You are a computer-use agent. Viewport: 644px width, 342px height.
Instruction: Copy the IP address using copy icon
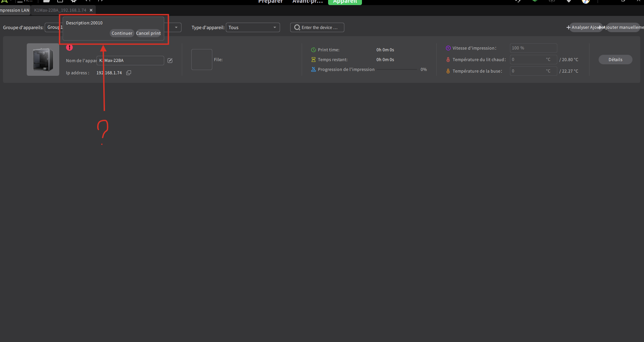point(129,73)
